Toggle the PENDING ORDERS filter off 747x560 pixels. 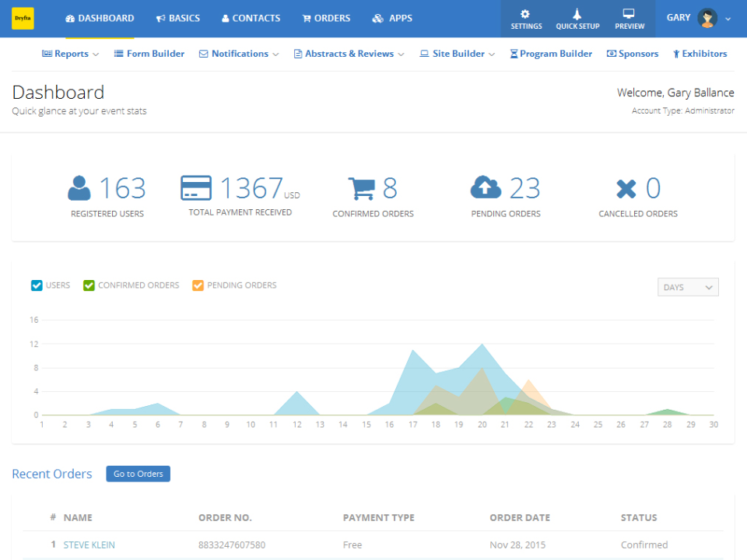(198, 285)
